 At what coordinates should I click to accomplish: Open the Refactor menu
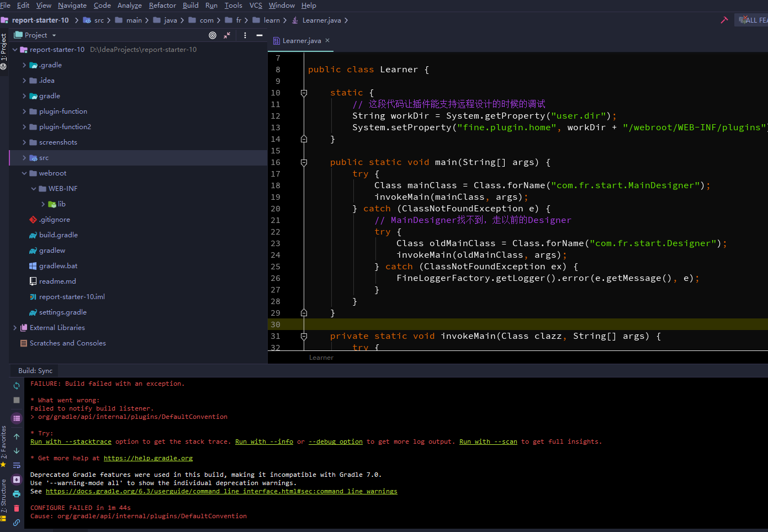(x=162, y=6)
